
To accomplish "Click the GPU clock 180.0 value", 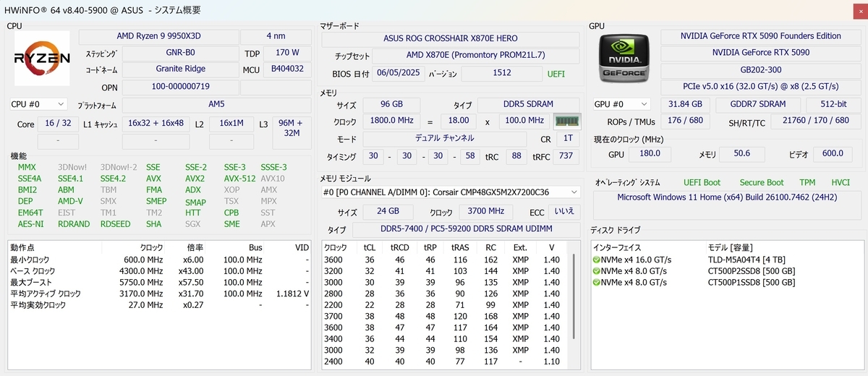I will pyautogui.click(x=649, y=154).
